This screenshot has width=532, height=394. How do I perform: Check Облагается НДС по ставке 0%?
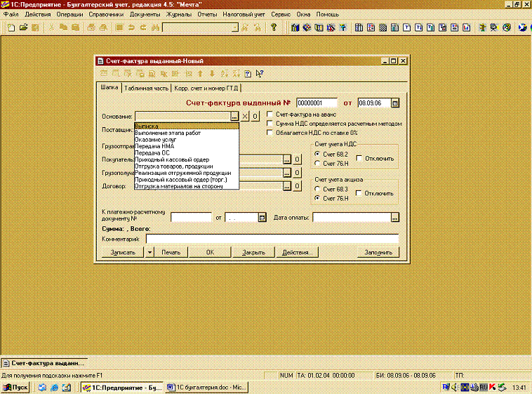click(270, 132)
